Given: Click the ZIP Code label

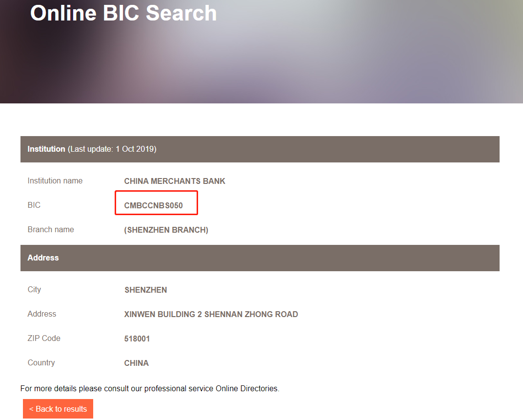Looking at the screenshot, I should coord(44,338).
